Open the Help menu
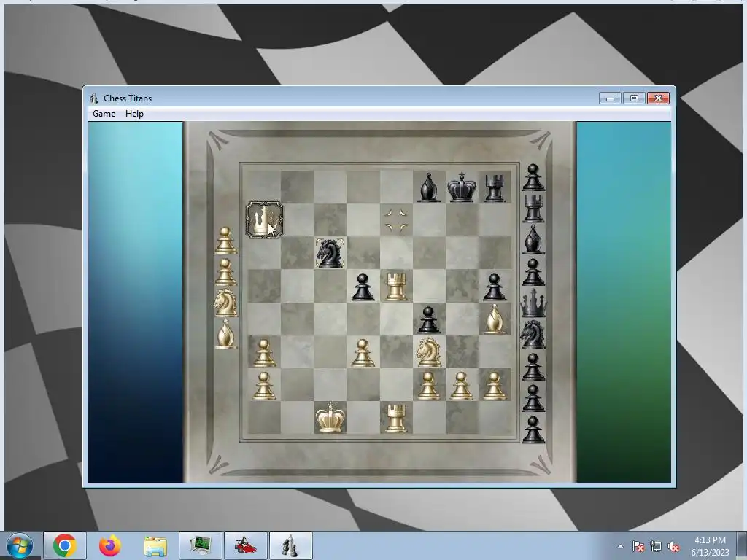This screenshot has height=560, width=747. tap(134, 113)
